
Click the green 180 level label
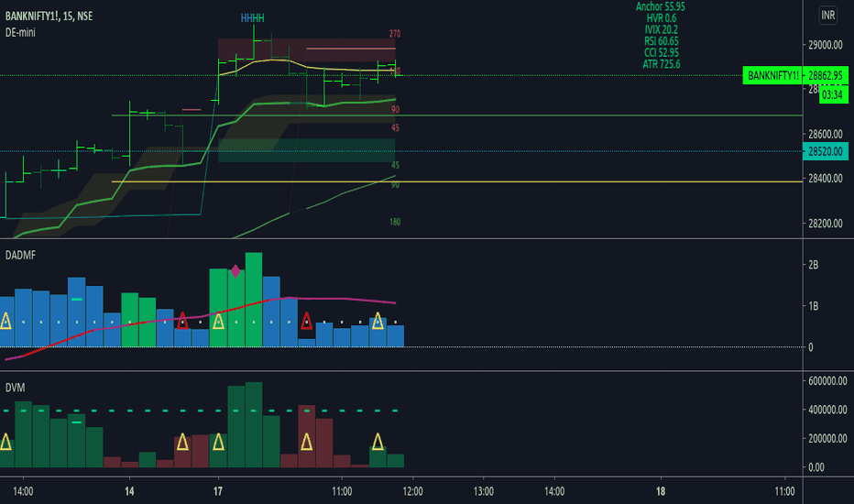pyautogui.click(x=395, y=223)
